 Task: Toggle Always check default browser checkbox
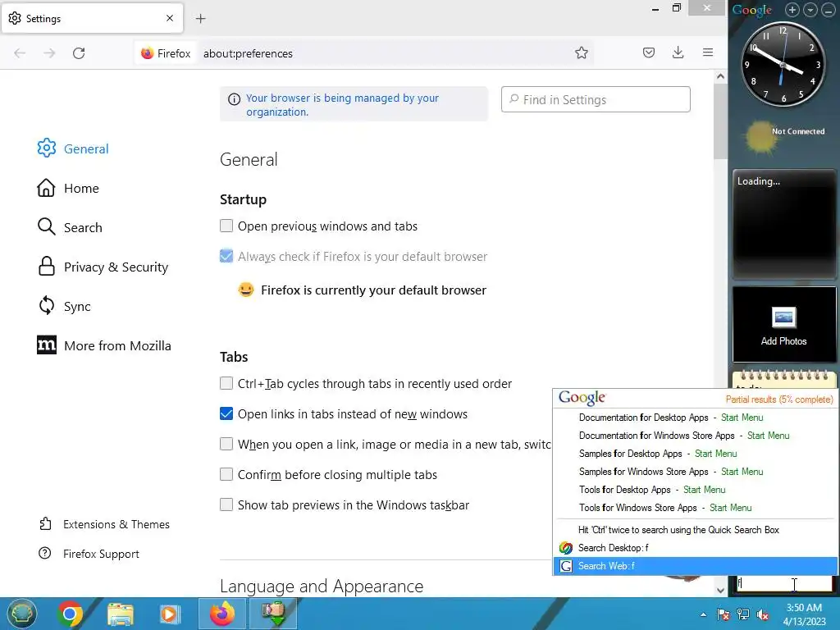pyautogui.click(x=226, y=256)
